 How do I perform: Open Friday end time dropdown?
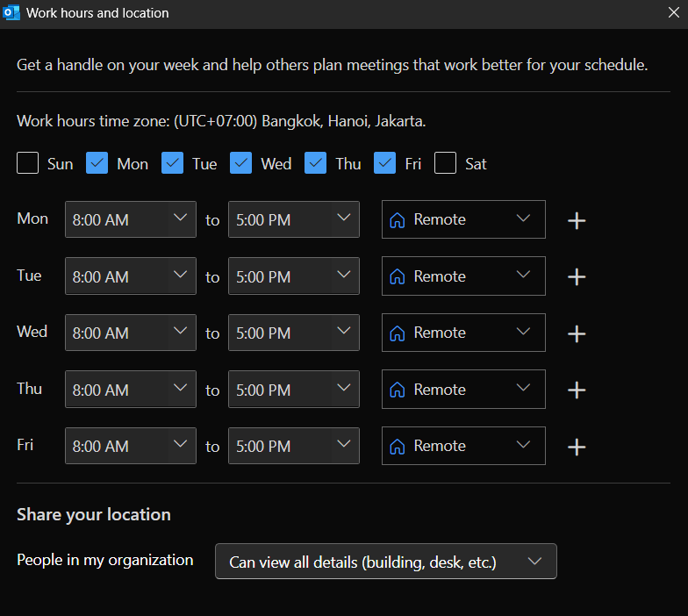pyautogui.click(x=294, y=446)
